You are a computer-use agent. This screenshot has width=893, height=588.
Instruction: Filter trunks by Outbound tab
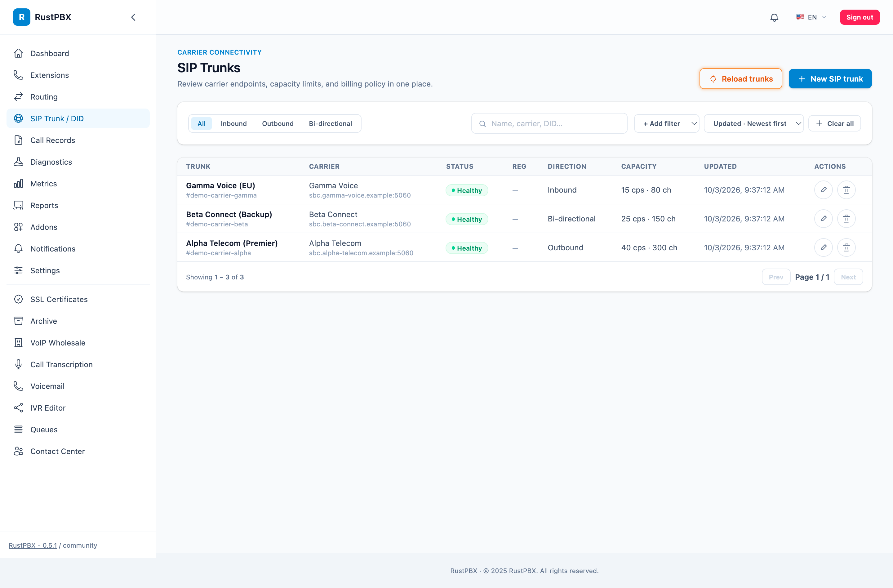278,123
